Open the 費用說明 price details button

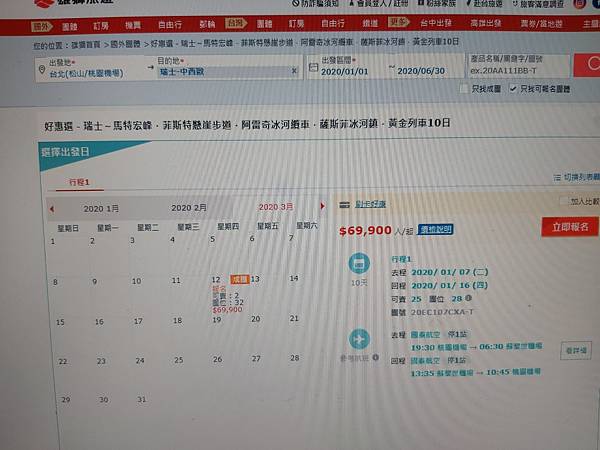tap(435, 229)
